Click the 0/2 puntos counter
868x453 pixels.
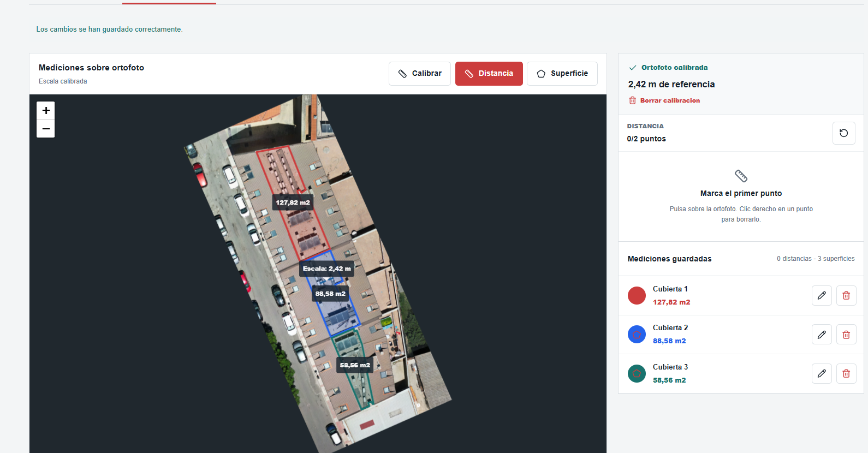646,139
